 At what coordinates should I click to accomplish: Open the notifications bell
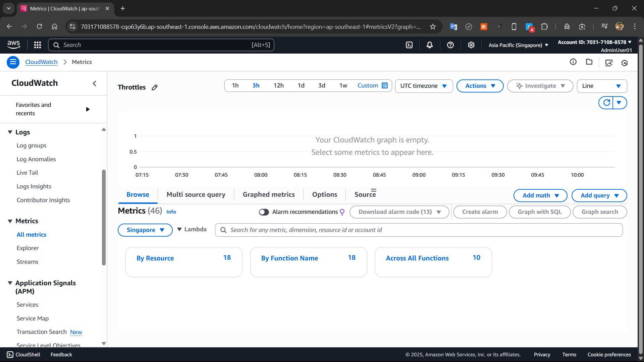[430, 45]
